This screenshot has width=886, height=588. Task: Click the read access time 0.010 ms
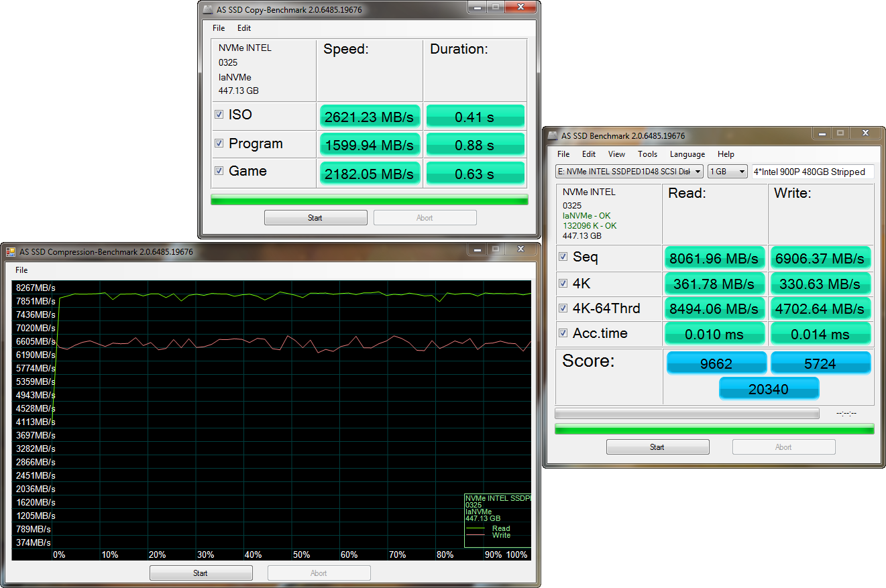tap(714, 334)
